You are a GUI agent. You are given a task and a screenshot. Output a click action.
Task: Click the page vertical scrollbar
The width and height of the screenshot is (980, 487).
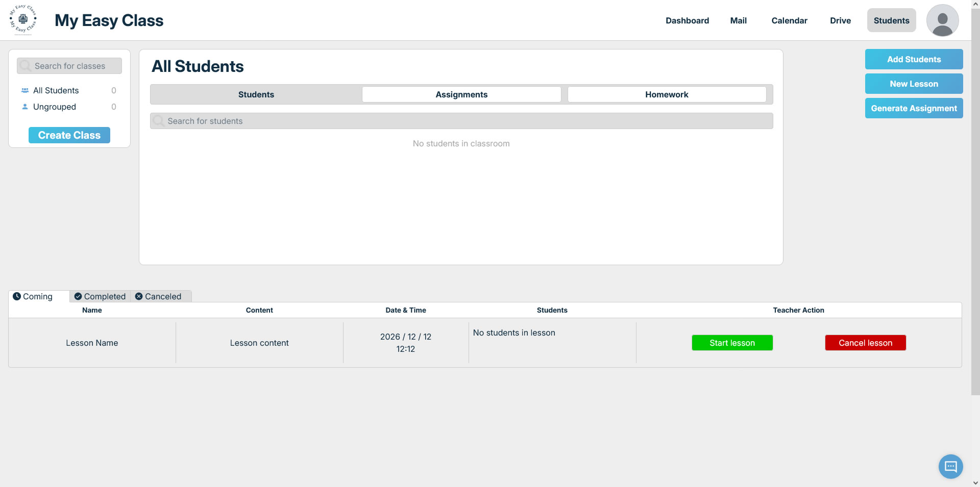tap(975, 204)
